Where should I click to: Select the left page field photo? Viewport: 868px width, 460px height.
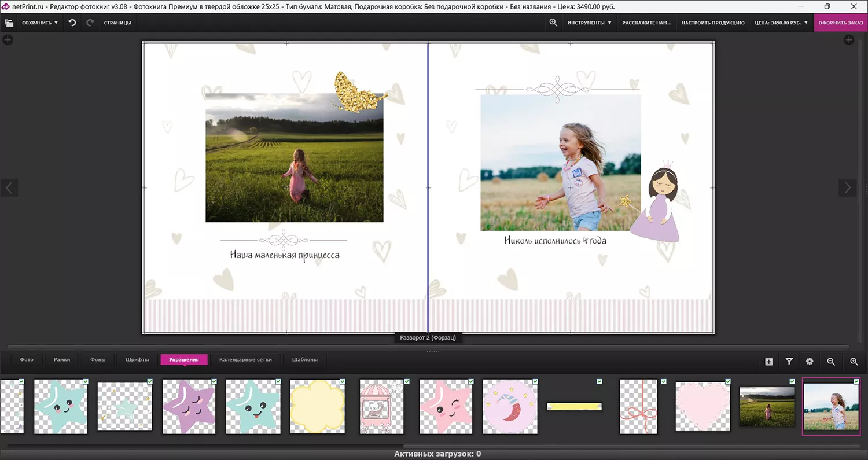click(x=294, y=158)
